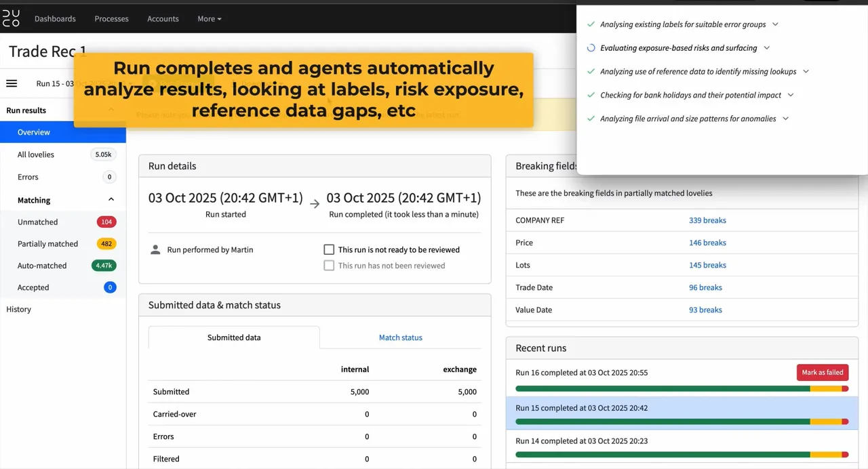Switch to the Match status tab
This screenshot has width=868, height=469.
coord(400,338)
